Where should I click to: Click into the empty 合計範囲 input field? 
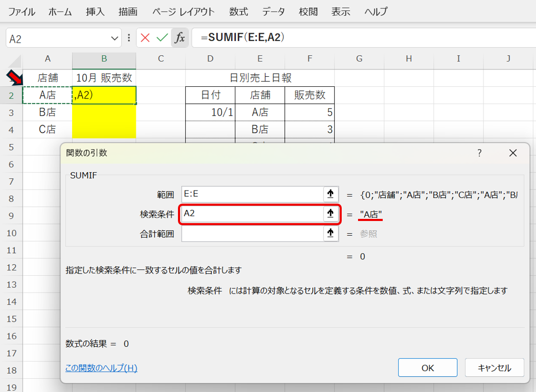pyautogui.click(x=252, y=234)
